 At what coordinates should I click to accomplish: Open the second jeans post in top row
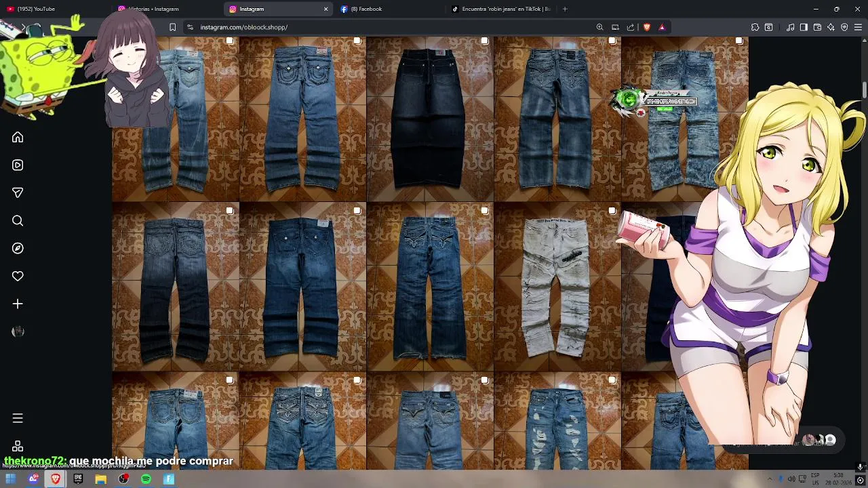(x=302, y=119)
